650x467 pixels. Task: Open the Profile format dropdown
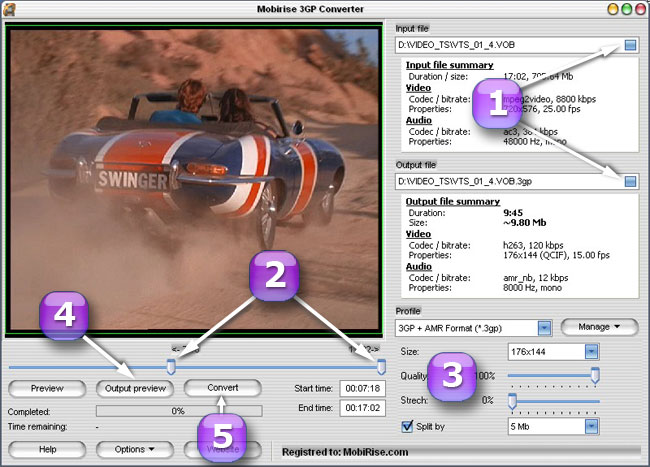pyautogui.click(x=544, y=328)
